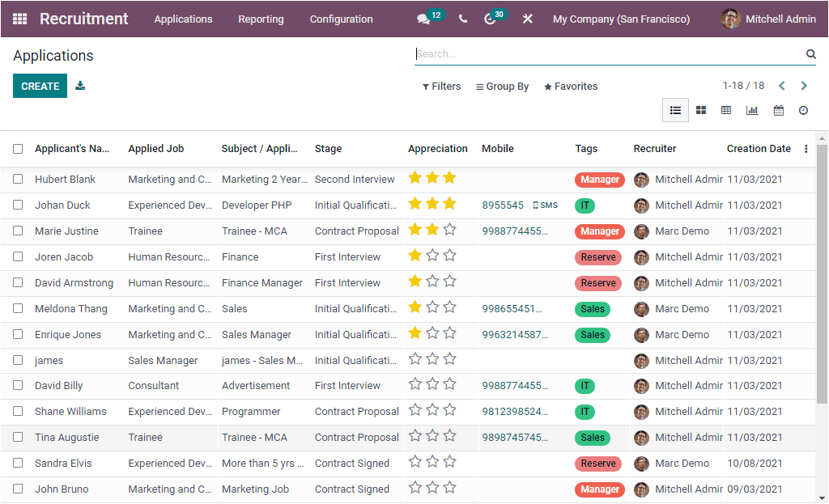Open the Reporting menu

click(261, 18)
